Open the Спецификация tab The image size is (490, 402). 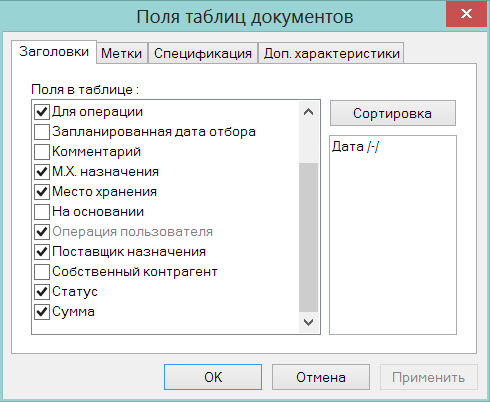tap(203, 53)
